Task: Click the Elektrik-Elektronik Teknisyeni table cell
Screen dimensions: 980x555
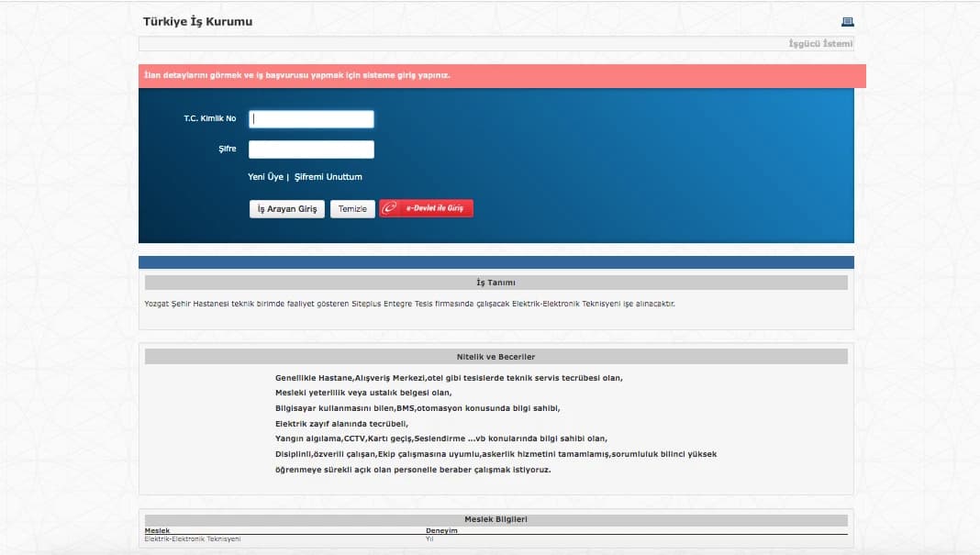Action: click(193, 538)
